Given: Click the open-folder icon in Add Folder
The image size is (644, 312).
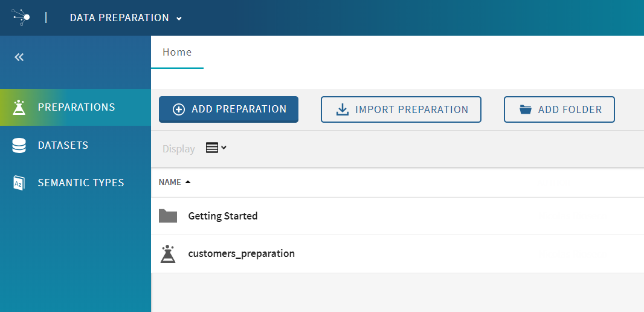Looking at the screenshot, I should pyautogui.click(x=526, y=109).
